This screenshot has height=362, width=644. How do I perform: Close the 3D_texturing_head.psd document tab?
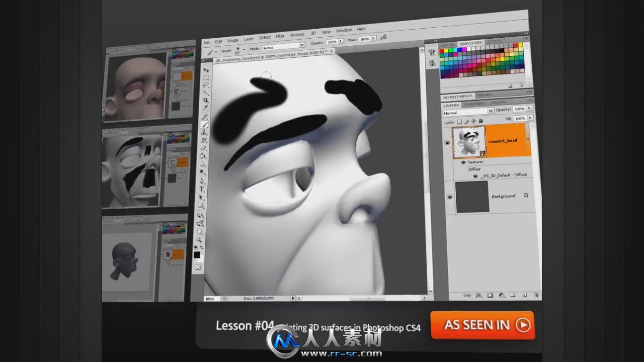tap(332, 51)
